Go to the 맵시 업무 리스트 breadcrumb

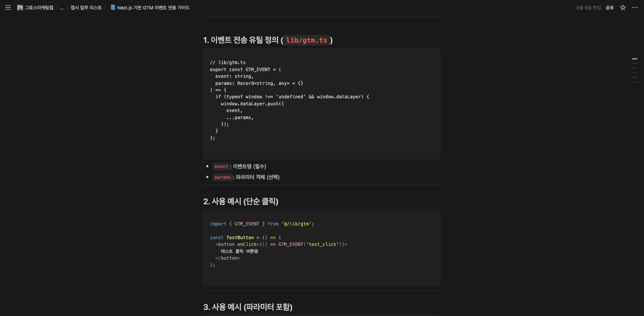point(86,8)
